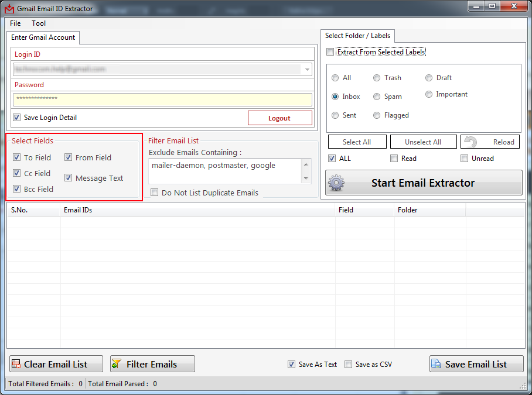Maximize the Gmail Email ID Extractor window
The width and height of the screenshot is (532, 395).
point(492,6)
